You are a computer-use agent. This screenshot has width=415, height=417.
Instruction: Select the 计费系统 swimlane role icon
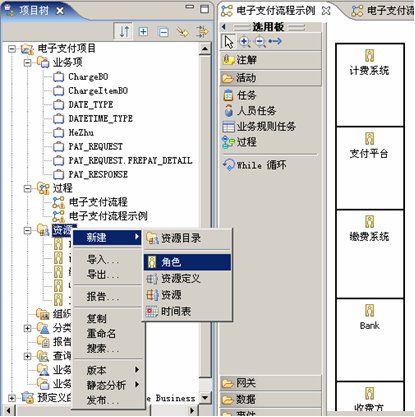click(369, 56)
